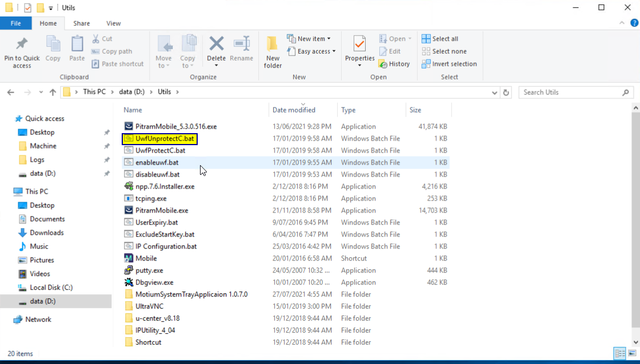The width and height of the screenshot is (640, 364).
Task: Expand This PC in the navigation tree
Action: tap(6, 191)
